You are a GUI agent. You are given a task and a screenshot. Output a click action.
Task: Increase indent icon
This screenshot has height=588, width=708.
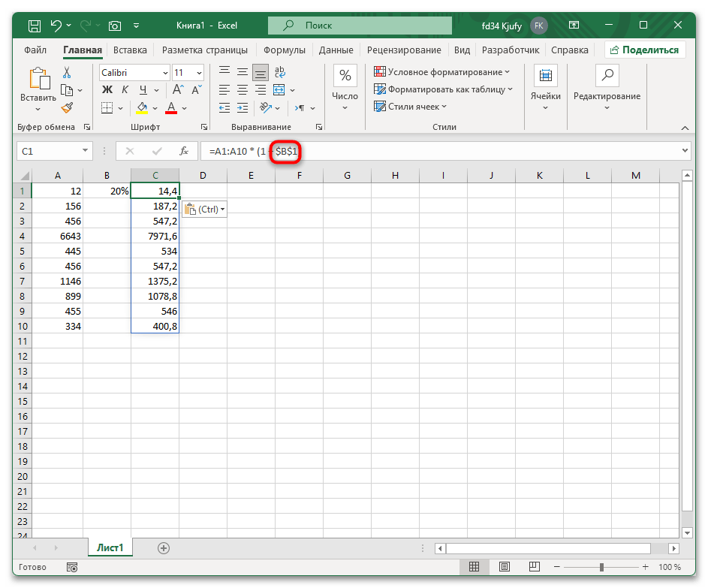[x=243, y=108]
